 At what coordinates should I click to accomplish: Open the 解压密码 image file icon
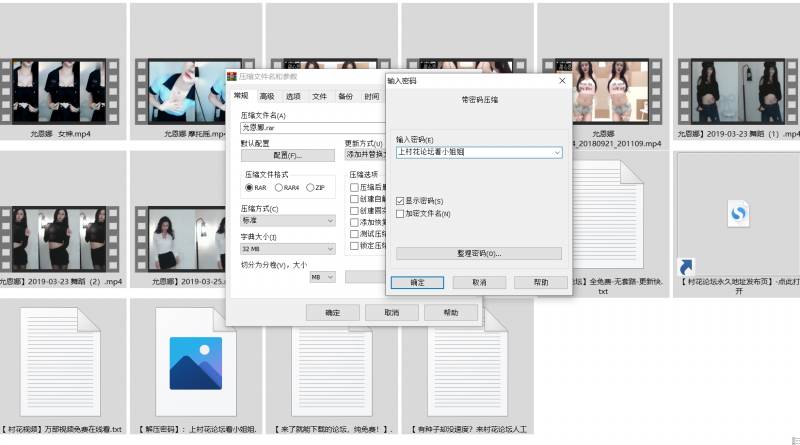(196, 362)
